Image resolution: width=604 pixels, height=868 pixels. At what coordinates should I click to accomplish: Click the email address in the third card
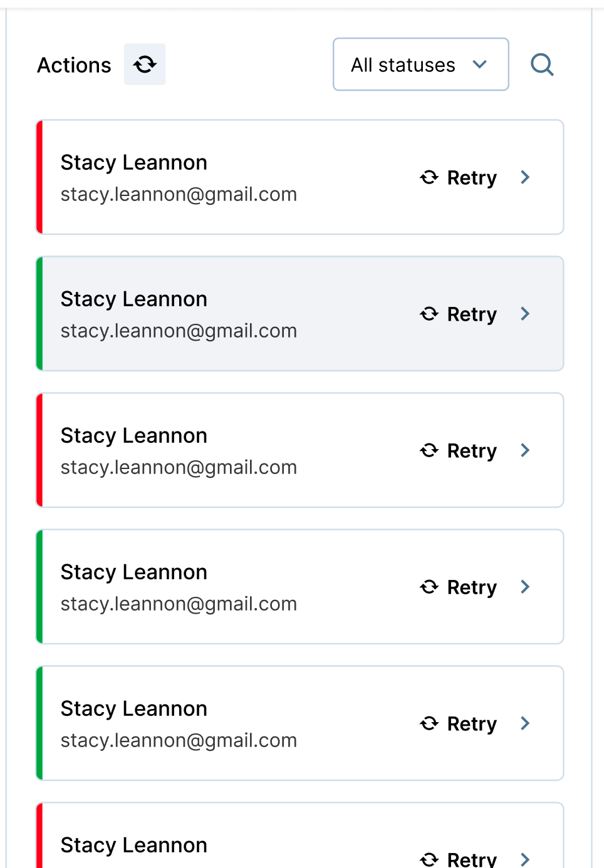coord(179,467)
